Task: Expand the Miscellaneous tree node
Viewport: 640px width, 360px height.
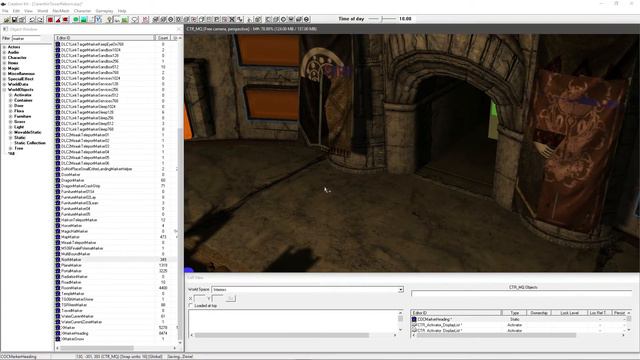Action: tap(4, 73)
